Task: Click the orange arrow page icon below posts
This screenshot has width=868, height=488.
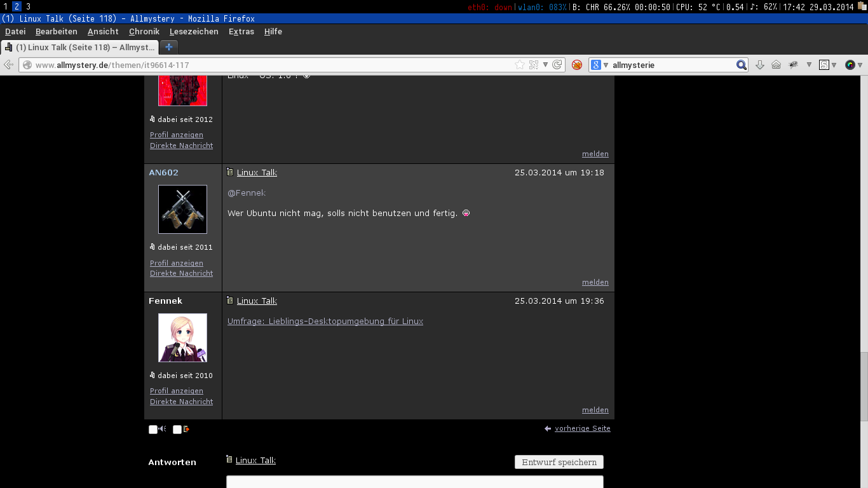Action: click(x=186, y=429)
